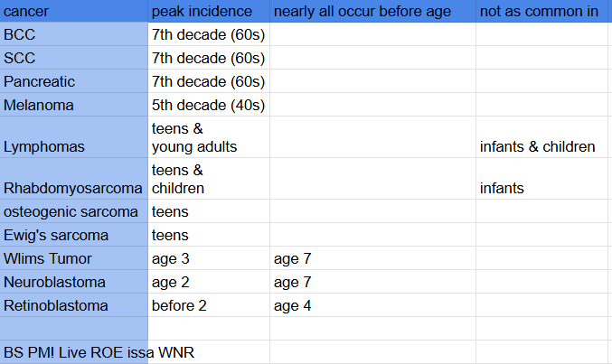Click the 'osteogenic sarcoma' cell

coord(74,211)
